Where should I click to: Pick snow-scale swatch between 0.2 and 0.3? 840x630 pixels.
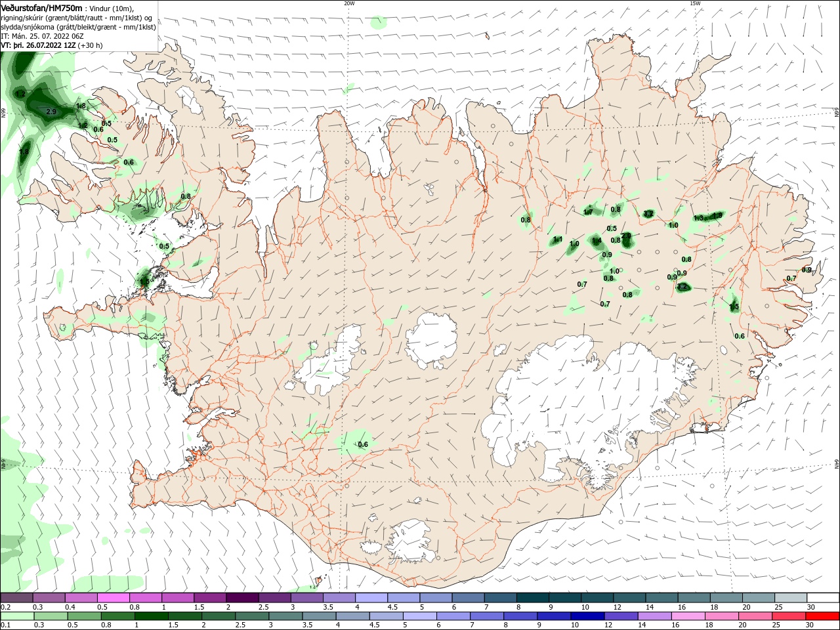click(17, 598)
